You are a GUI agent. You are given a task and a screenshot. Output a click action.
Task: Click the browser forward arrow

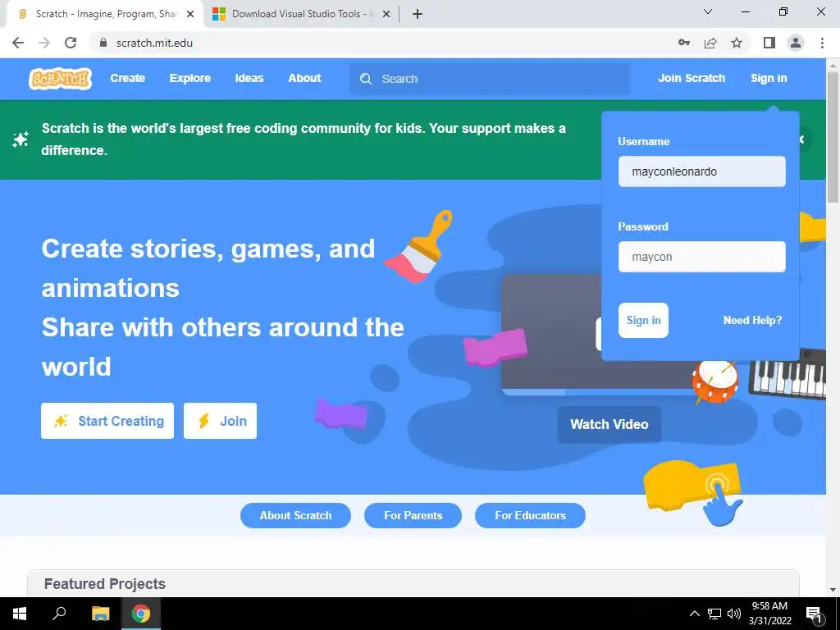[44, 43]
